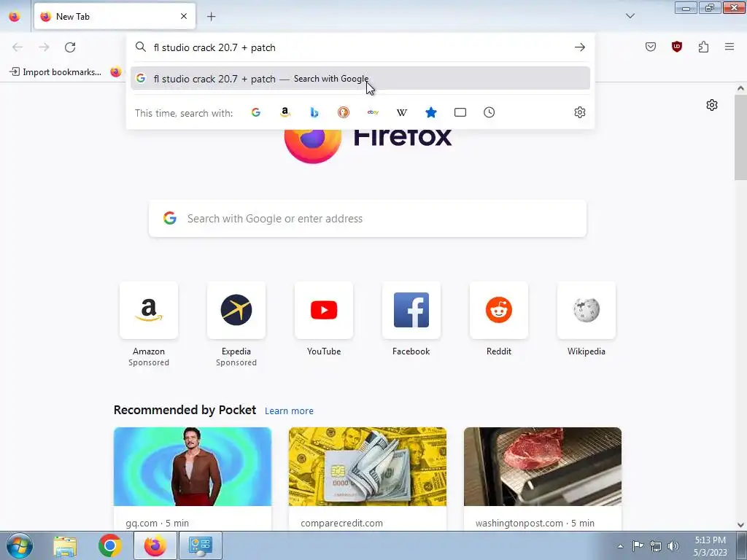Screen dimensions: 747x560
Task: Go back with the back arrow
Action: pos(18,47)
